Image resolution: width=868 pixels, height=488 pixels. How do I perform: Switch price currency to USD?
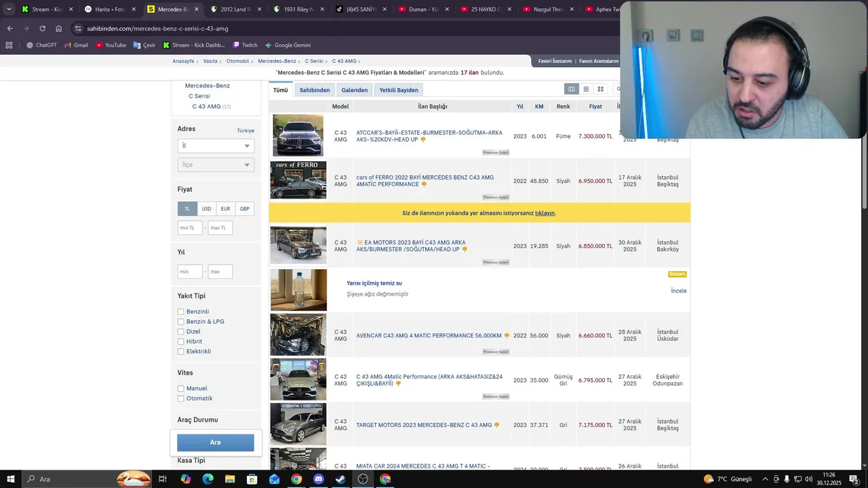[x=206, y=209]
